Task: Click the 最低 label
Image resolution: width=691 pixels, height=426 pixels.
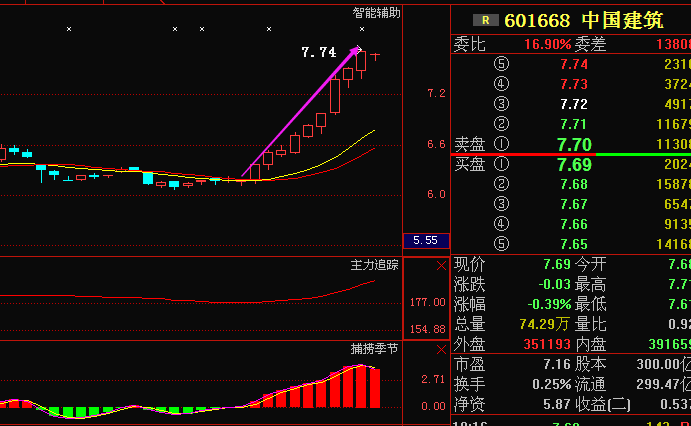Action: 590,304
